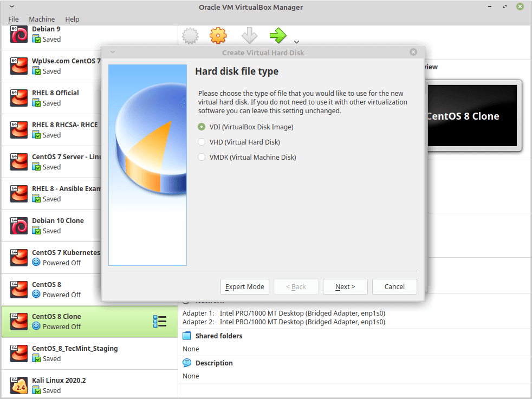532x399 pixels.
Task: Click the CentOS 8 red hat OS icon
Action: point(18,290)
